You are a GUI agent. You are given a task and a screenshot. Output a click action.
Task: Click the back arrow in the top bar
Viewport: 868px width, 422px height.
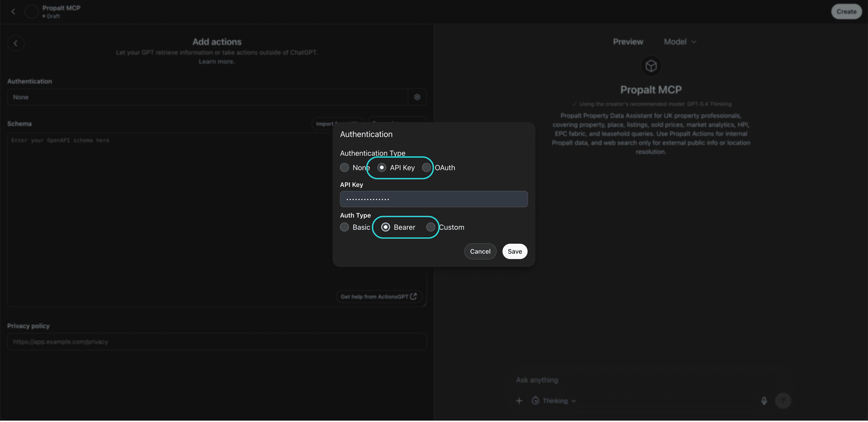tap(14, 11)
